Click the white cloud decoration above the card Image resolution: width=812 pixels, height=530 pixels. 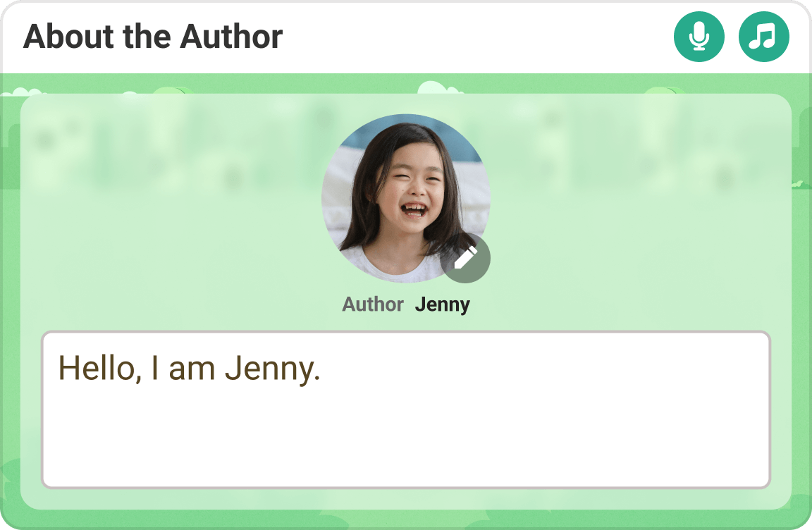coord(439,87)
